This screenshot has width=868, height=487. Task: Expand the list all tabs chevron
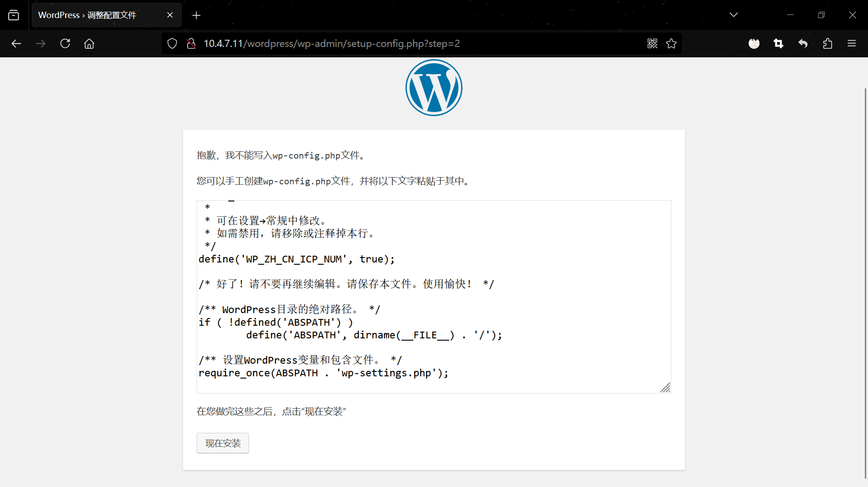point(734,15)
